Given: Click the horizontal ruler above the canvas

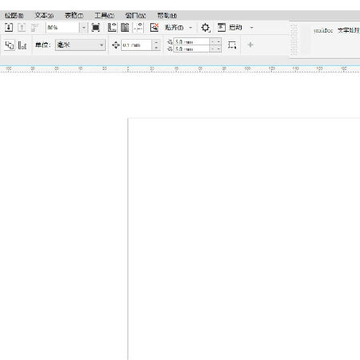Looking at the screenshot, I should (180, 69).
